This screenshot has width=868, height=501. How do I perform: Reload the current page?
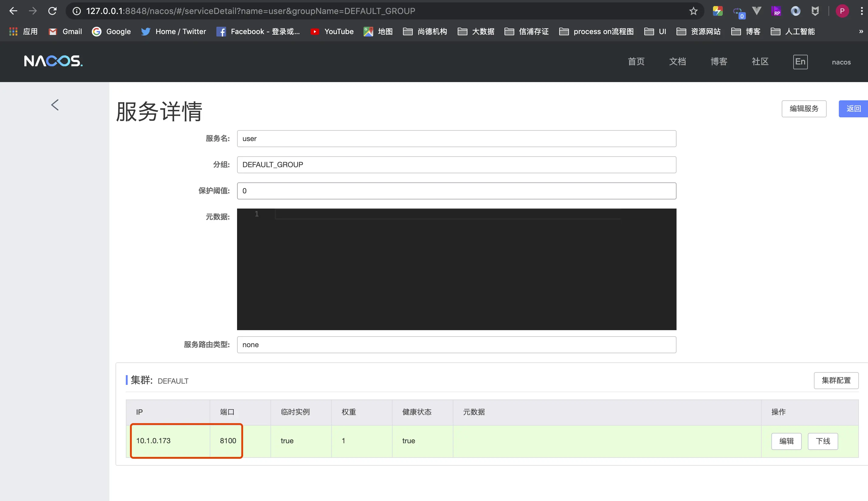coord(52,11)
